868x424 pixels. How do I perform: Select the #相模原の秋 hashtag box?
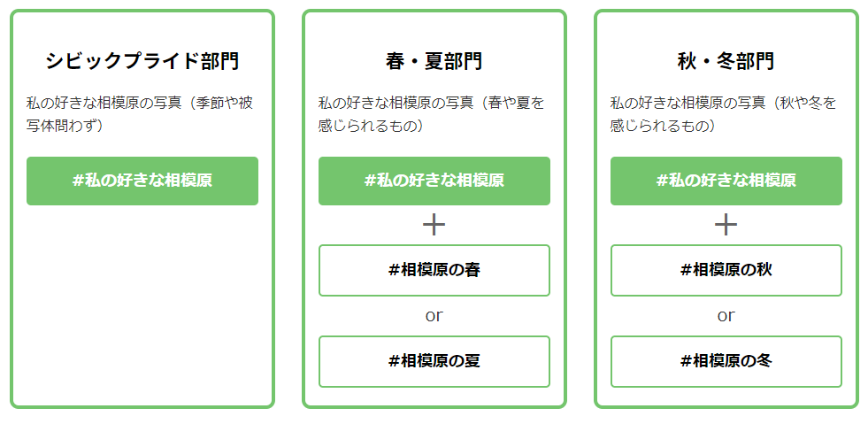[726, 270]
